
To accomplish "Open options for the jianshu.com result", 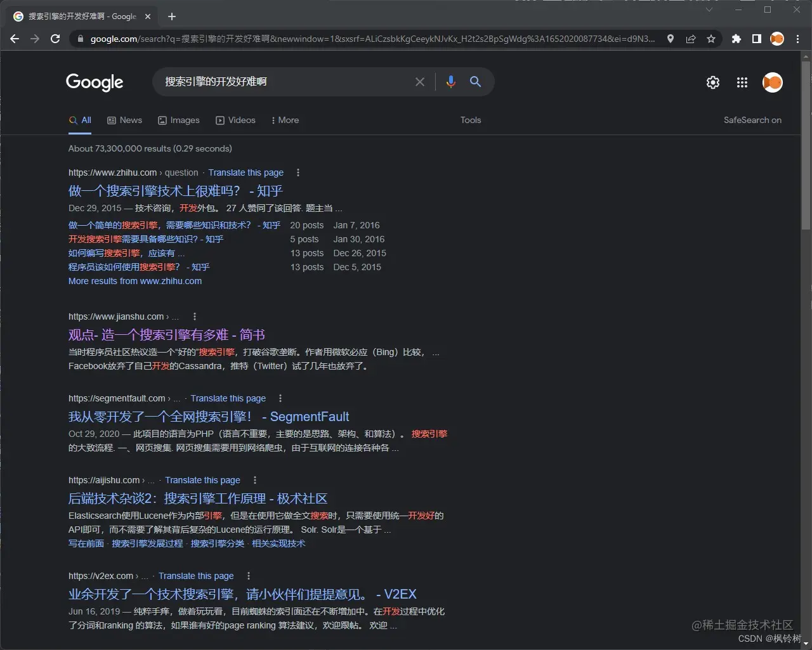I will click(x=195, y=316).
